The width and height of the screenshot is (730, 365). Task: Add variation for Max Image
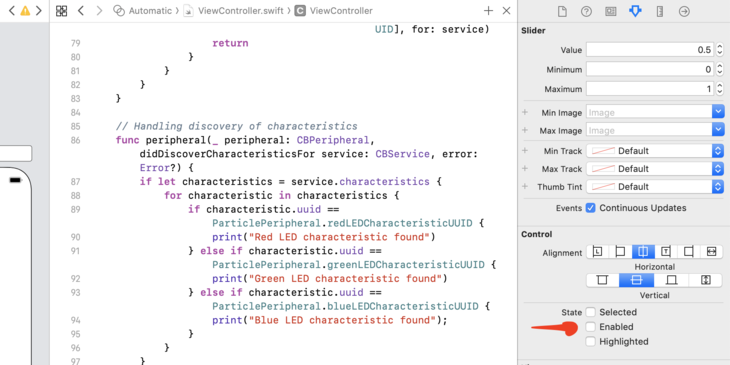point(525,130)
